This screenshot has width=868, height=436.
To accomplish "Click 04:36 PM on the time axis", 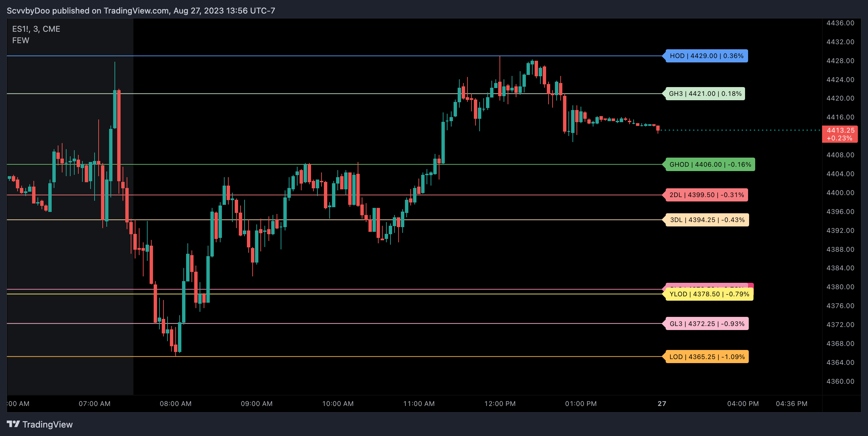I will pyautogui.click(x=792, y=404).
